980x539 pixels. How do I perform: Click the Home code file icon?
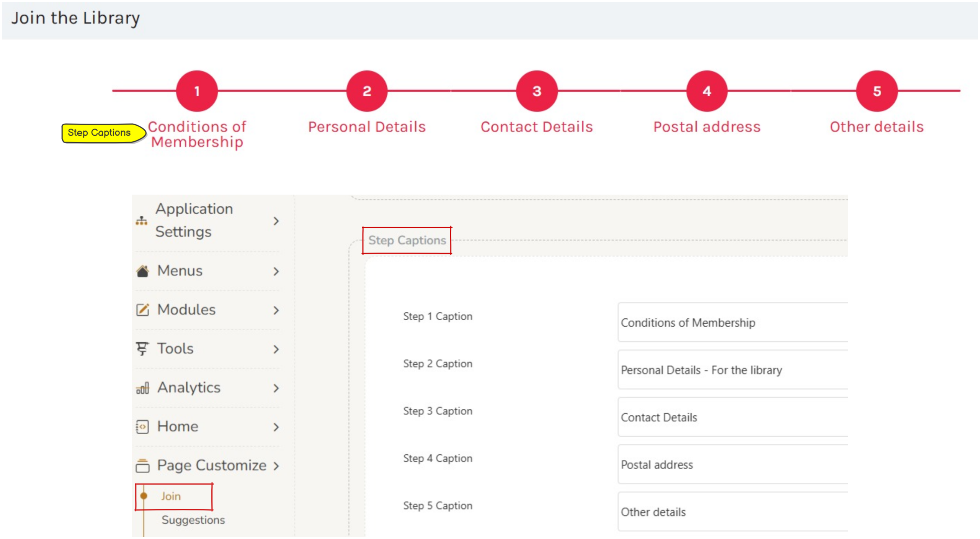click(142, 427)
